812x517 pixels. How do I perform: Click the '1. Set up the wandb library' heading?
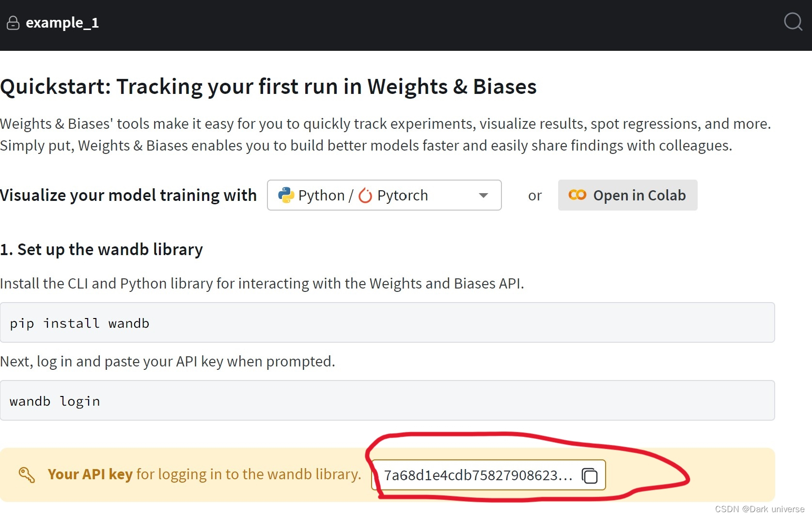[x=101, y=250]
